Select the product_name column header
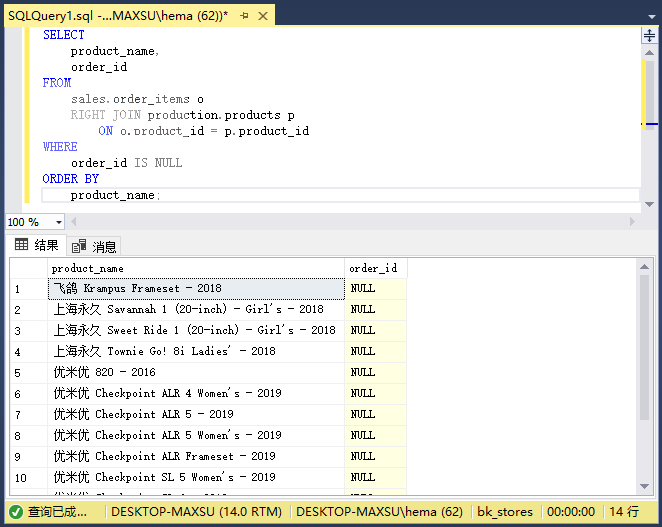This screenshot has height=527, width=662. (x=196, y=269)
